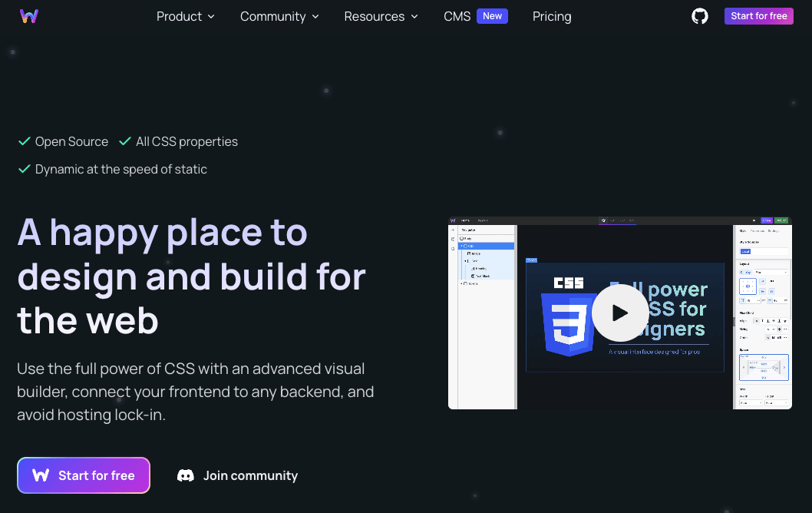Open the GitHub repository via the GitHub icon

point(699,15)
